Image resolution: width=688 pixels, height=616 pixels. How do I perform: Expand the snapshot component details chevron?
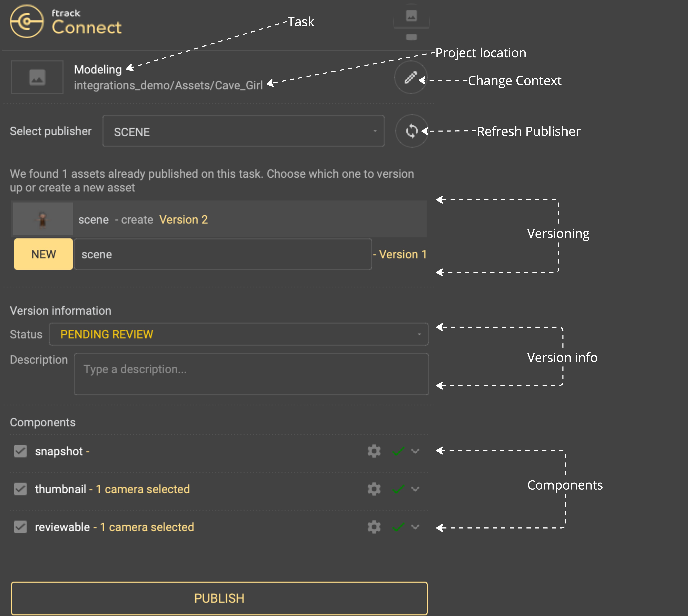[415, 451]
